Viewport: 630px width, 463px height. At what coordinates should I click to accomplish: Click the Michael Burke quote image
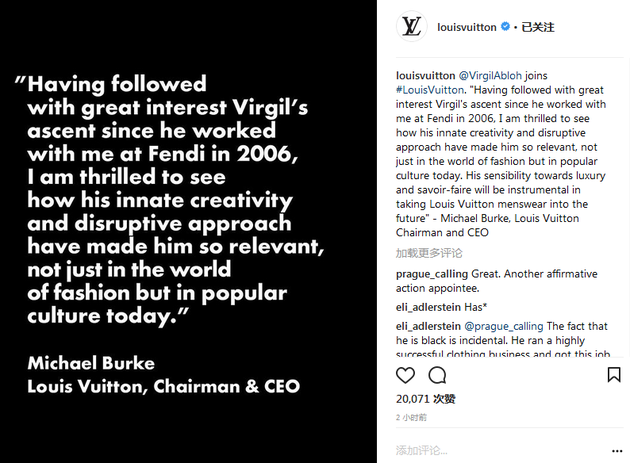coord(188,232)
